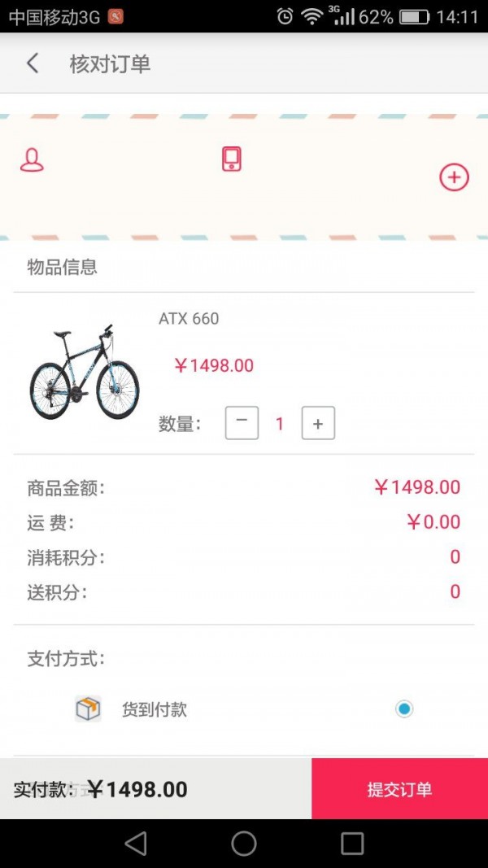Add a new address with plus icon
This screenshot has width=488, height=868.
[454, 177]
